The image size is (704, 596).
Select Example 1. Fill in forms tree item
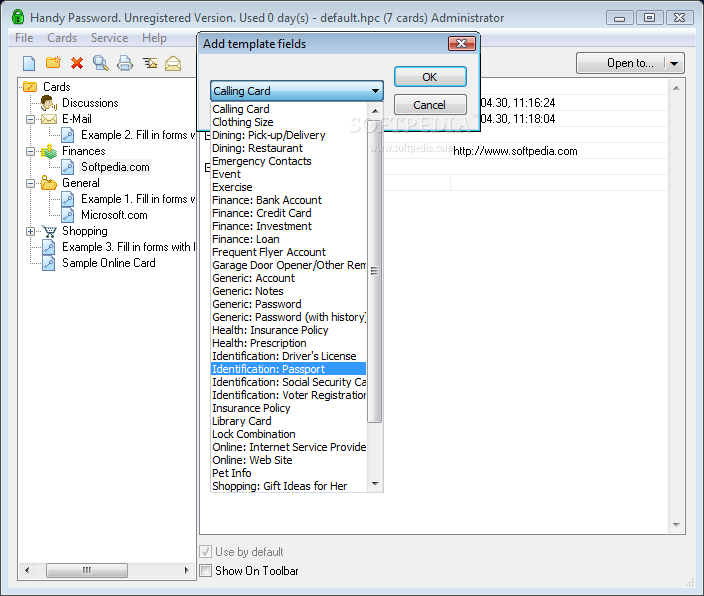pyautogui.click(x=138, y=199)
